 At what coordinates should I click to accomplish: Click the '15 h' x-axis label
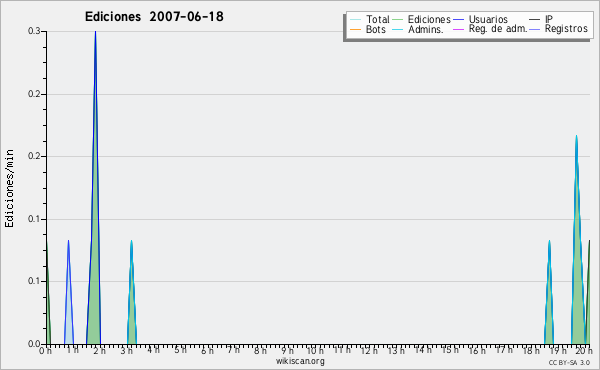point(450,350)
